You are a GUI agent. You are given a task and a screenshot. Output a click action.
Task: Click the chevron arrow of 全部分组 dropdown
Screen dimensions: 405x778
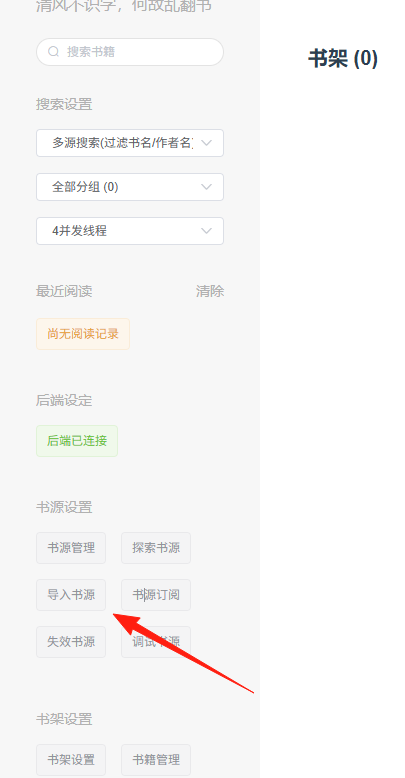tap(206, 187)
